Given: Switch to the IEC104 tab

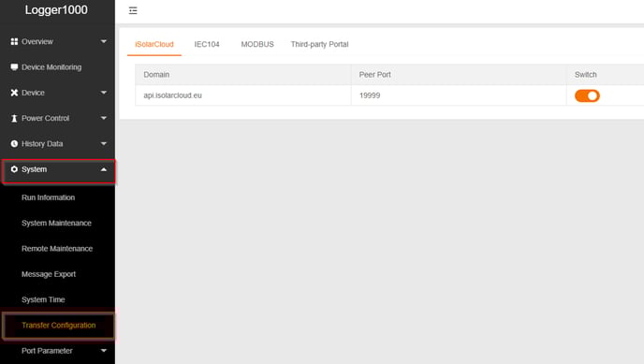Looking at the screenshot, I should click(207, 44).
